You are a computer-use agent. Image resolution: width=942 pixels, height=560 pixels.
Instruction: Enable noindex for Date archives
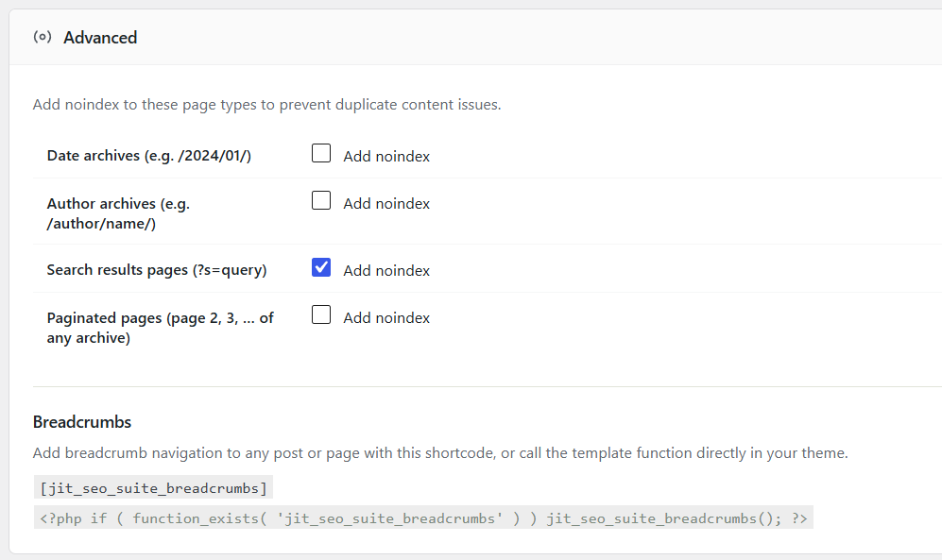coord(321,154)
